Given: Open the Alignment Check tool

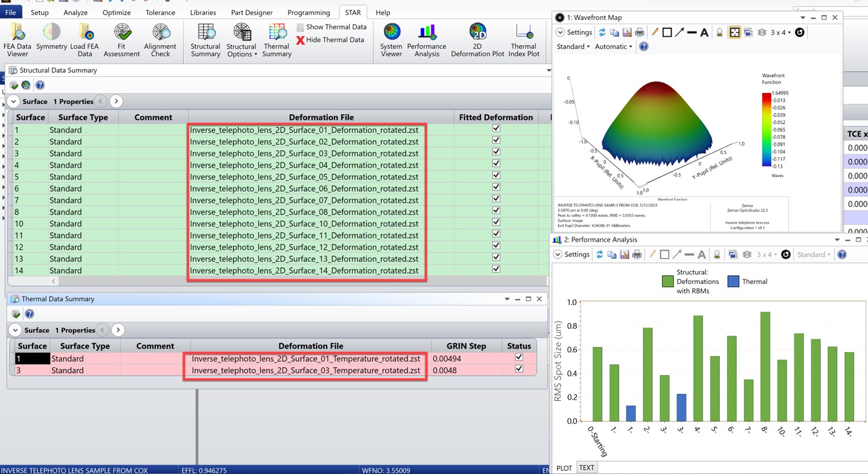Looking at the screenshot, I should point(160,40).
